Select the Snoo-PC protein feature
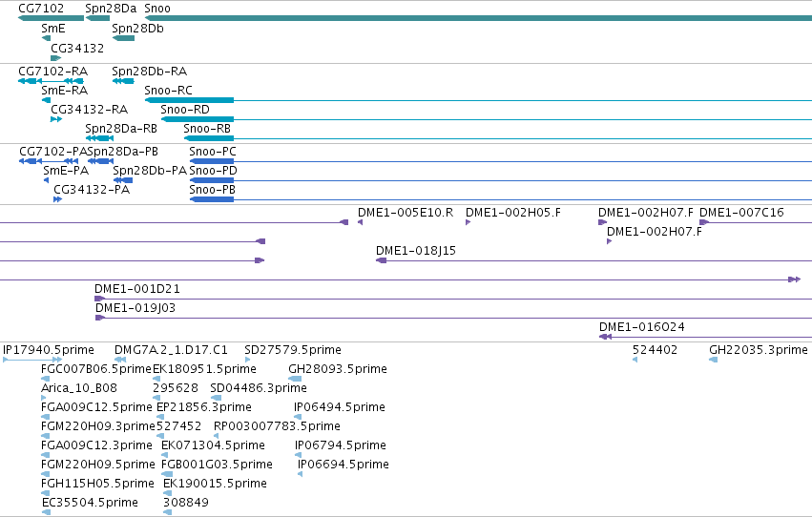The image size is (812, 517). 501,161
